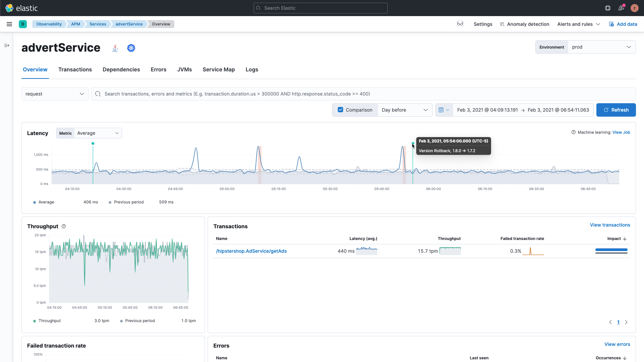Open the user profile avatar

click(x=635, y=8)
